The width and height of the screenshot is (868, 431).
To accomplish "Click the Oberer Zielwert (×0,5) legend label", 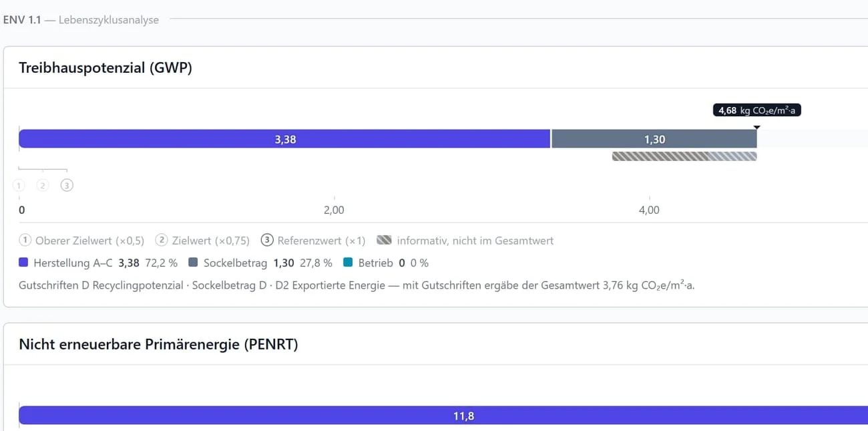I will tap(90, 241).
